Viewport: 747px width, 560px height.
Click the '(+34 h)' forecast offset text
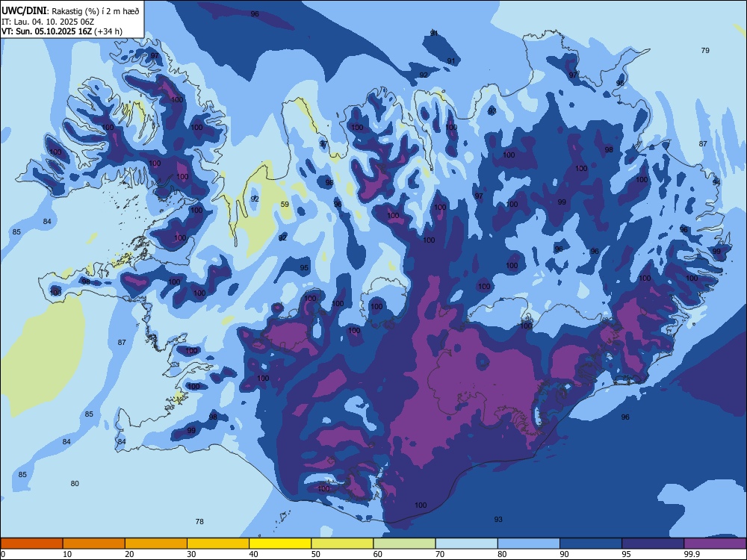[x=108, y=31]
